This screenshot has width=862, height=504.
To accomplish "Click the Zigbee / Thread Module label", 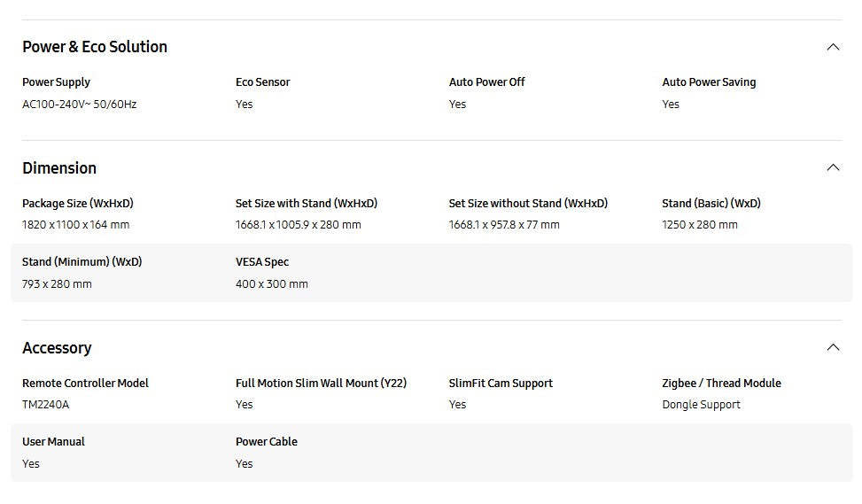I will point(721,384).
